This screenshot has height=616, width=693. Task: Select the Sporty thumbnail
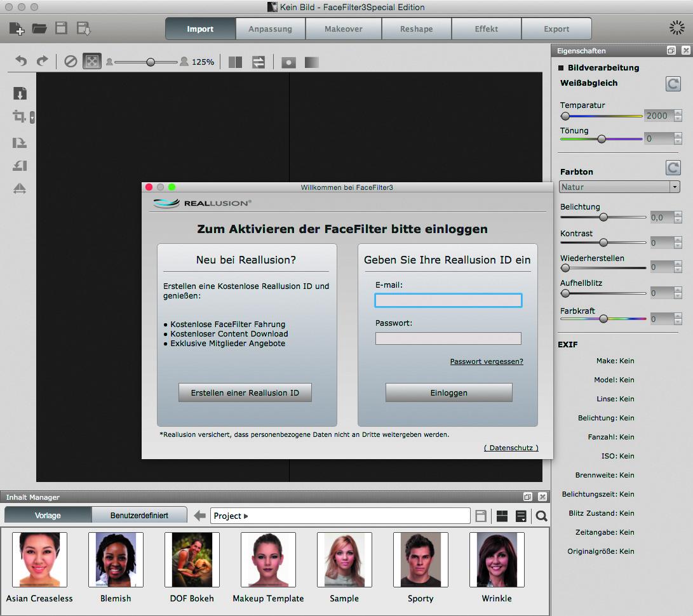[x=421, y=559]
